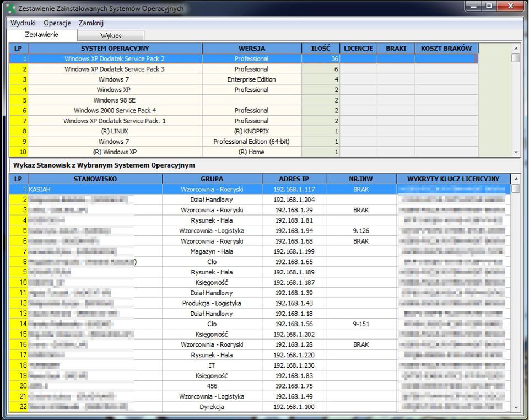Click the IP address 192.168.1.18
Image resolution: width=529 pixels, height=420 pixels.
[x=294, y=314]
